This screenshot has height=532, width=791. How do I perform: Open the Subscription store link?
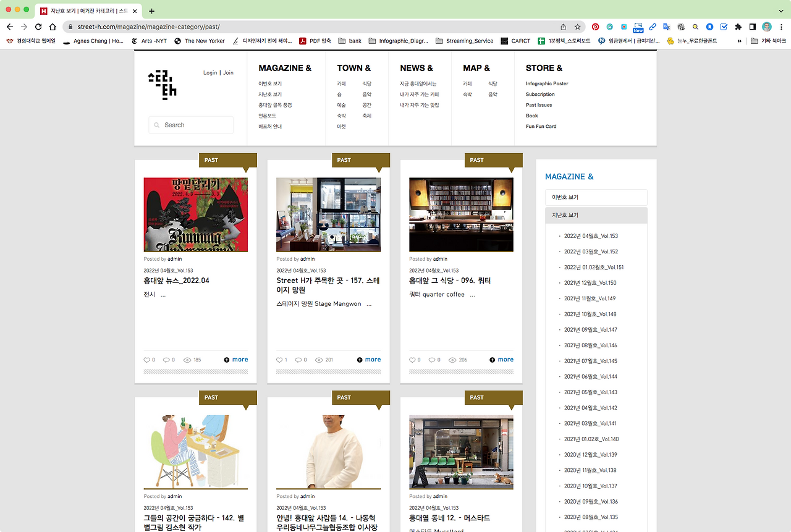540,95
